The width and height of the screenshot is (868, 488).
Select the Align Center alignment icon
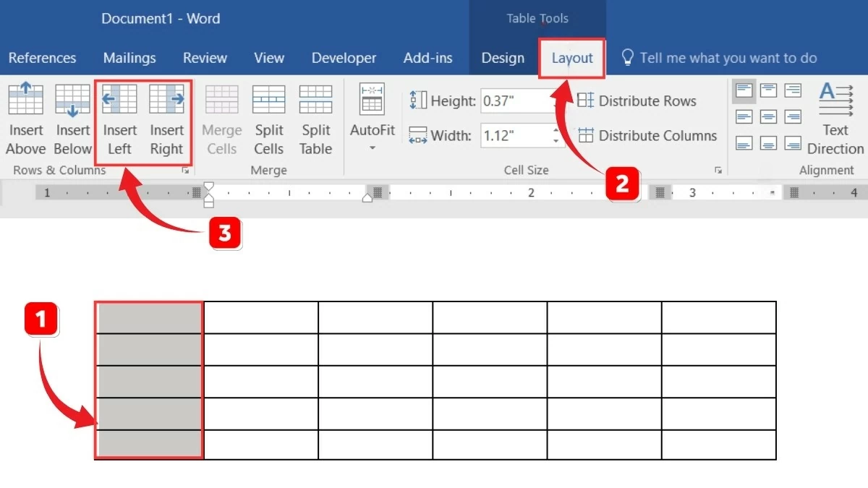(x=768, y=117)
